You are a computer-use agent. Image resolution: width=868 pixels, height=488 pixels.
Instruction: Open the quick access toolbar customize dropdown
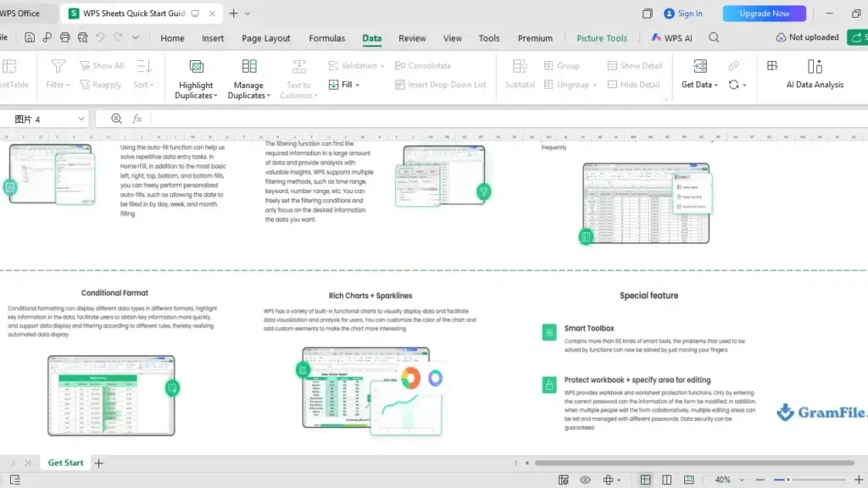[136, 37]
